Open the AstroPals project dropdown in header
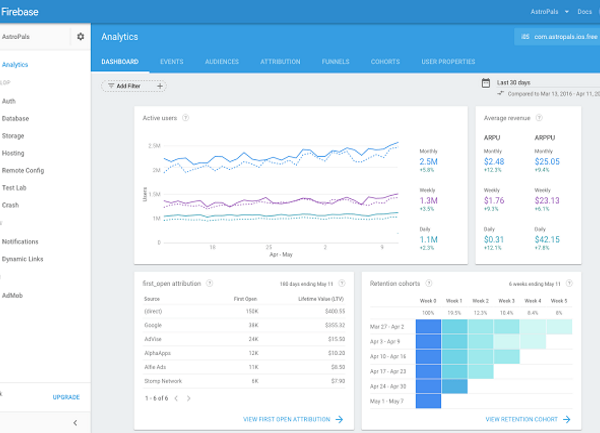The image size is (600, 433). 545,12
